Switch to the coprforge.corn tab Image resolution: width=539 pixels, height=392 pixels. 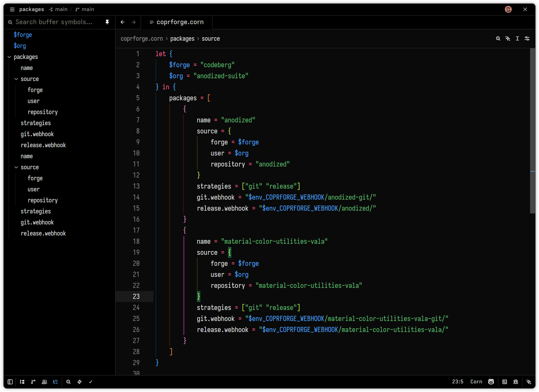(x=177, y=22)
